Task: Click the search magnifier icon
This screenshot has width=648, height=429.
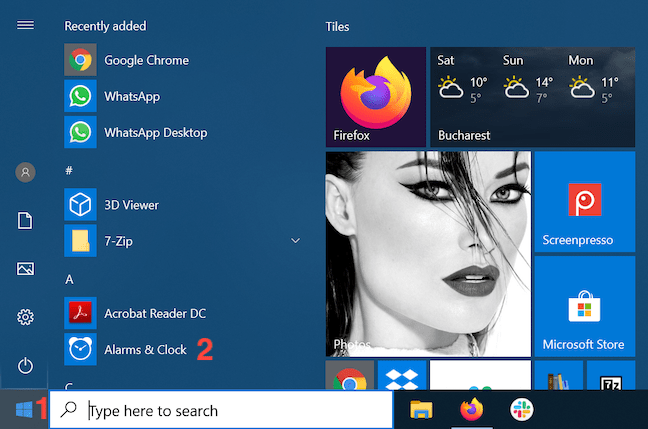Action: tap(69, 409)
